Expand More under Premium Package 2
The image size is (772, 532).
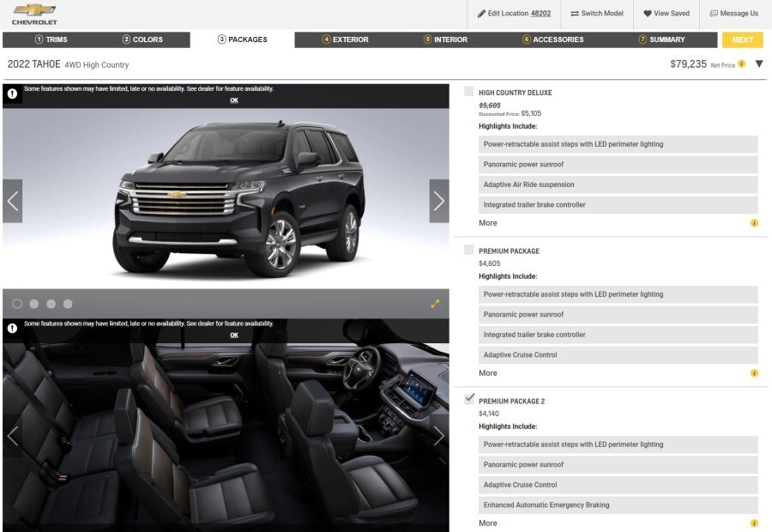point(488,523)
